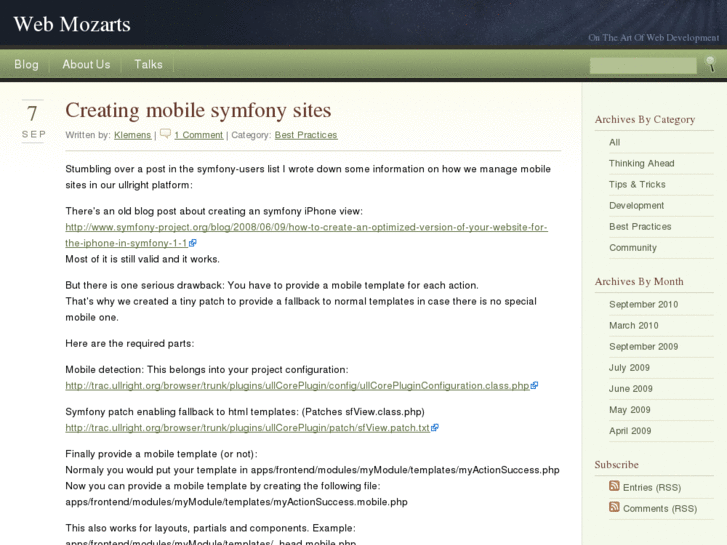Click external link icon after iphone-in-symfony-1-1 link
The width and height of the screenshot is (727, 545).
[x=193, y=243]
